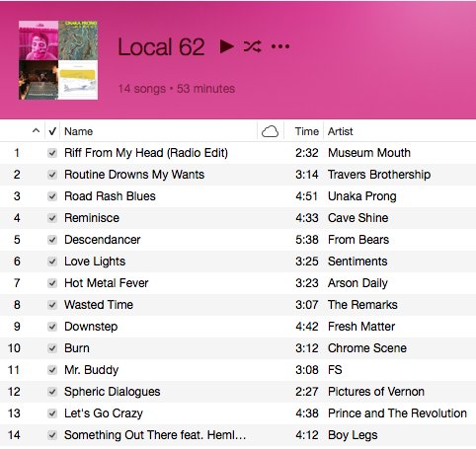Click the artist Travers Brothership

pyautogui.click(x=379, y=175)
